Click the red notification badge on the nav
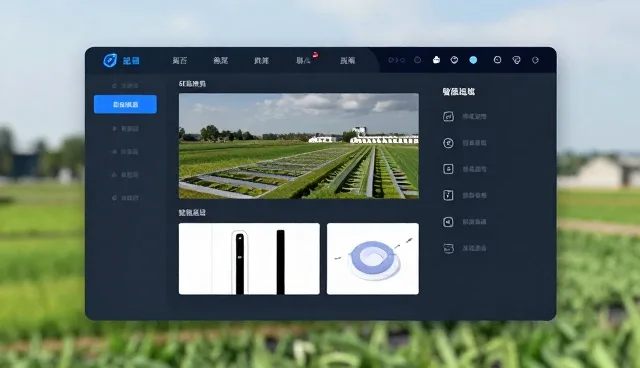This screenshot has width=640, height=368. pos(315,55)
